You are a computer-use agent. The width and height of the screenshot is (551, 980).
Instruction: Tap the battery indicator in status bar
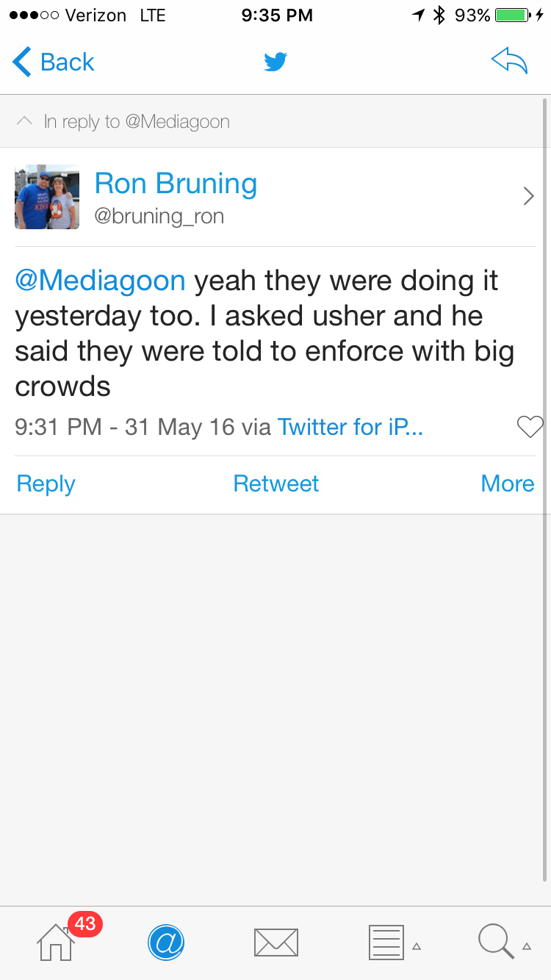[513, 15]
